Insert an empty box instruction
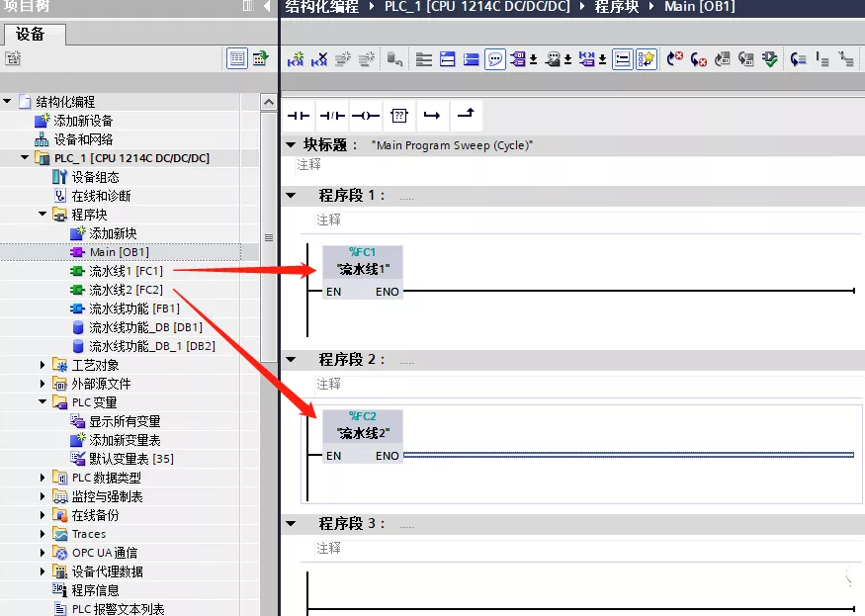The image size is (865, 616). click(x=398, y=116)
